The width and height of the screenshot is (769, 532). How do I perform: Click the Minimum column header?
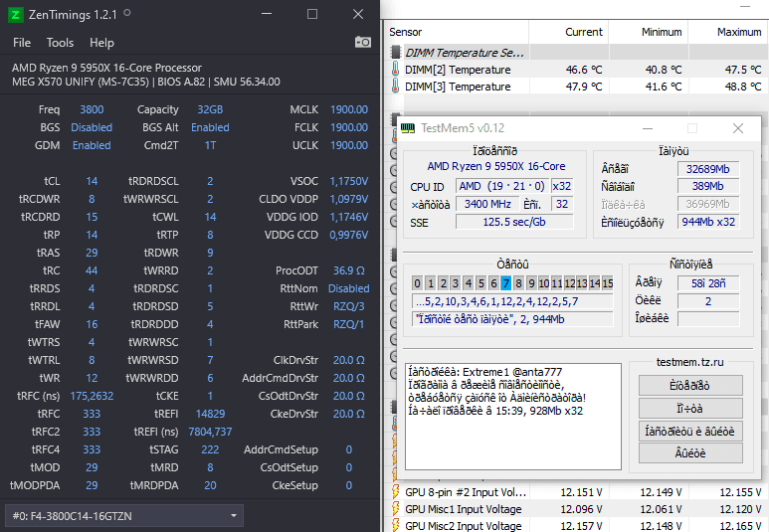649,33
